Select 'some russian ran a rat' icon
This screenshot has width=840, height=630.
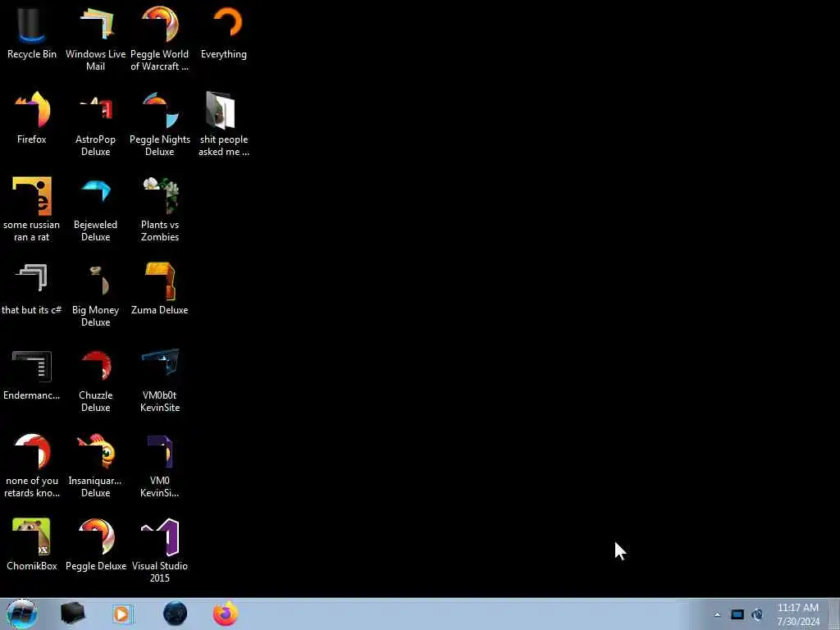coord(32,209)
